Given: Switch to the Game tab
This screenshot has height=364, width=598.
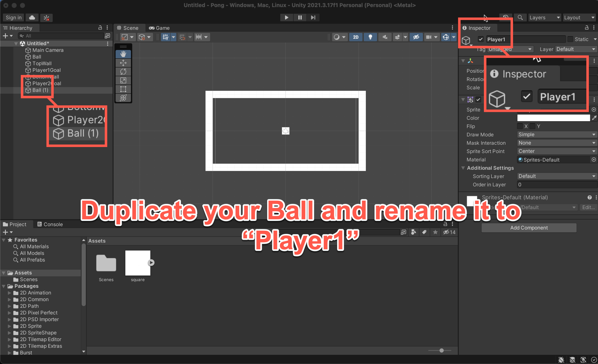Looking at the screenshot, I should click(159, 28).
